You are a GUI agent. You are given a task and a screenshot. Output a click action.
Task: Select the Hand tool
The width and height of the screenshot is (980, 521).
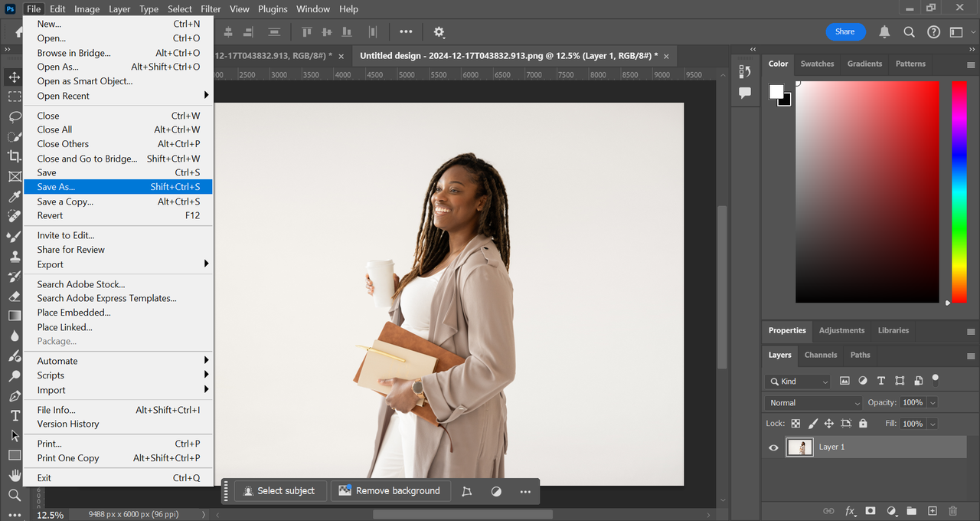(15, 475)
